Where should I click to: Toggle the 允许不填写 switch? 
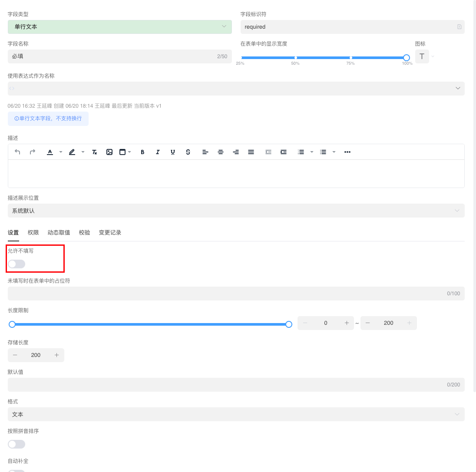pyautogui.click(x=16, y=264)
